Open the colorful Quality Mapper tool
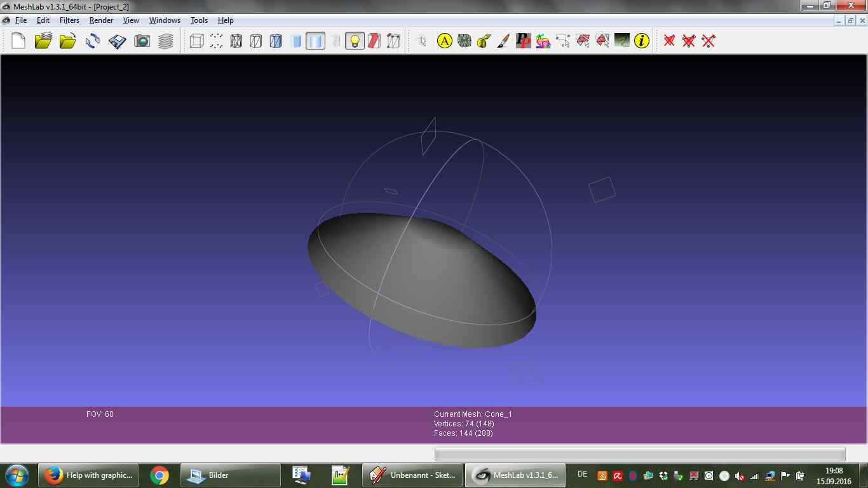This screenshot has height=488, width=868. [543, 41]
